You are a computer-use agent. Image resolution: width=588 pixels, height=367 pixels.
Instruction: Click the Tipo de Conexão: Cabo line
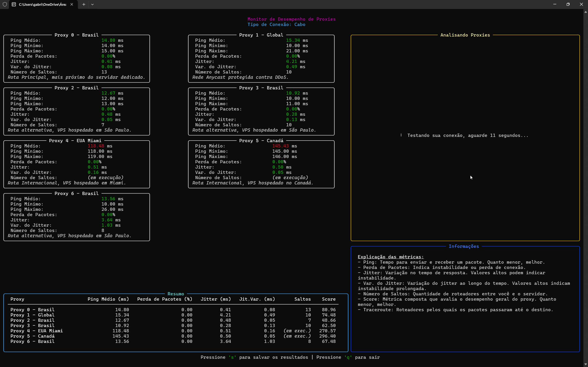[x=276, y=25]
